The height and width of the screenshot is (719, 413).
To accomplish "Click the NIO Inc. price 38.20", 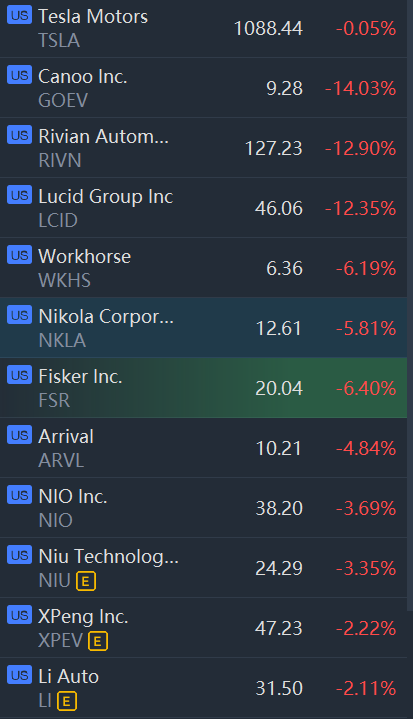I will click(x=279, y=508).
